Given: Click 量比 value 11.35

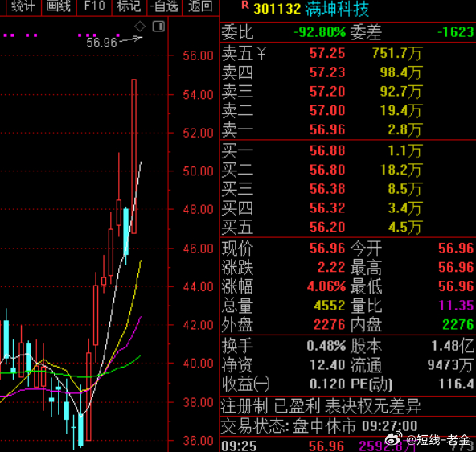Looking at the screenshot, I should pyautogui.click(x=456, y=306).
